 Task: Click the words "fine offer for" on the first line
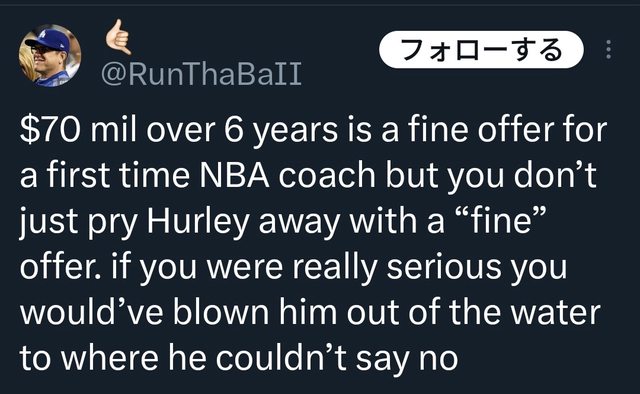[508, 130]
